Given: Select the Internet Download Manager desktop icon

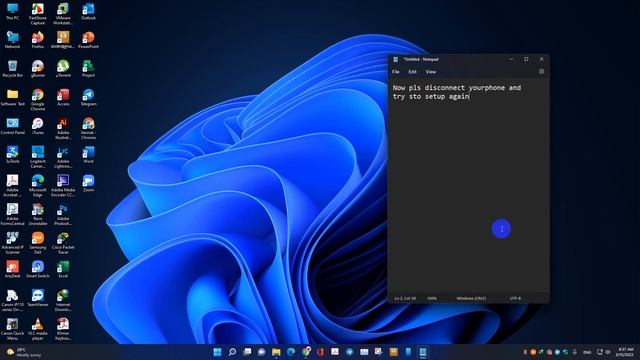Looking at the screenshot, I should click(63, 300).
